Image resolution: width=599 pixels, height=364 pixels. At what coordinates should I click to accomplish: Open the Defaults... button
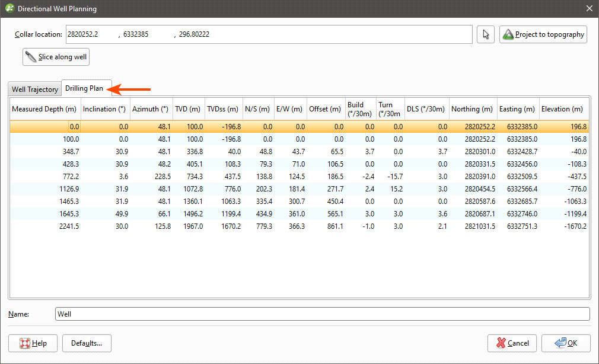coord(87,343)
